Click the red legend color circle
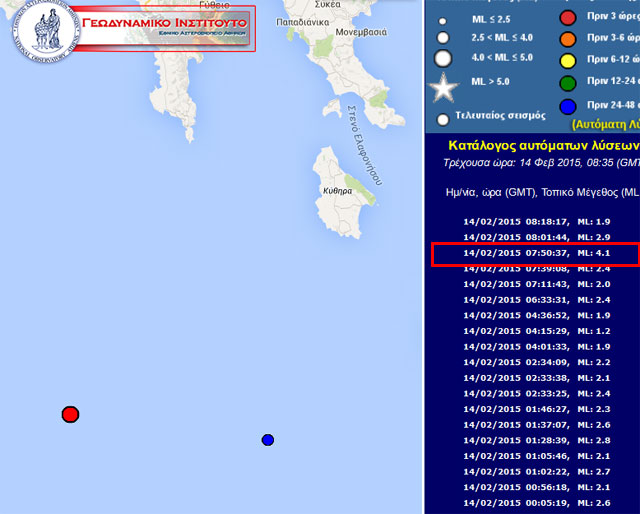 click(567, 17)
